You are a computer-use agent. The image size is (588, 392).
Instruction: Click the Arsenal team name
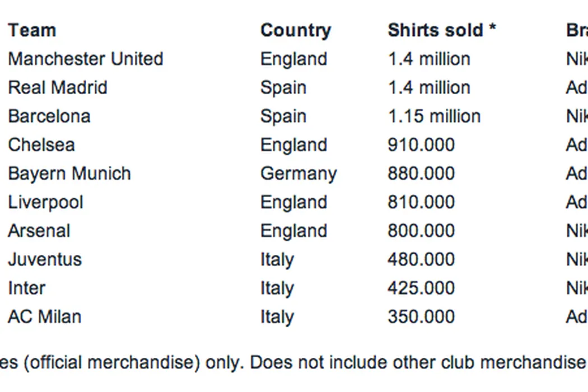(x=39, y=231)
